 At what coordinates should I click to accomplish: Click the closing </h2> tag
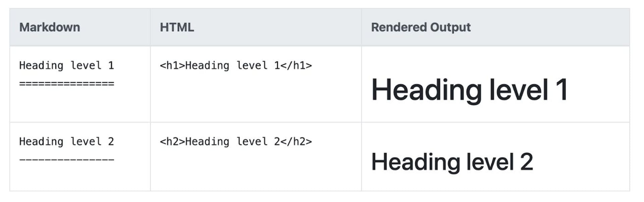pos(296,142)
